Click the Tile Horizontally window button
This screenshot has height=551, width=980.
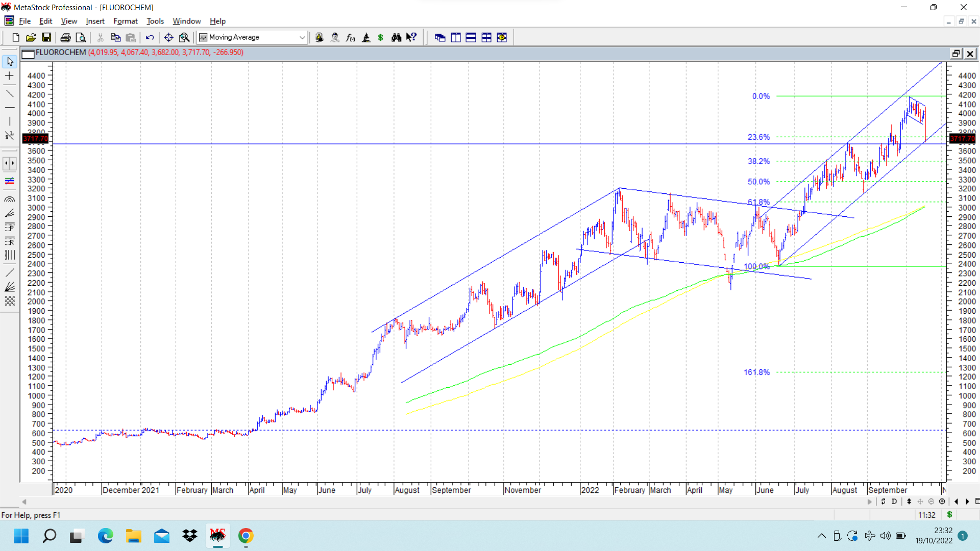click(x=471, y=37)
